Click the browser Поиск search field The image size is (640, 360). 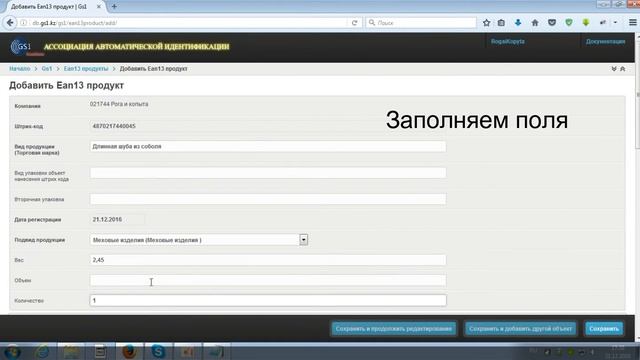(422, 23)
